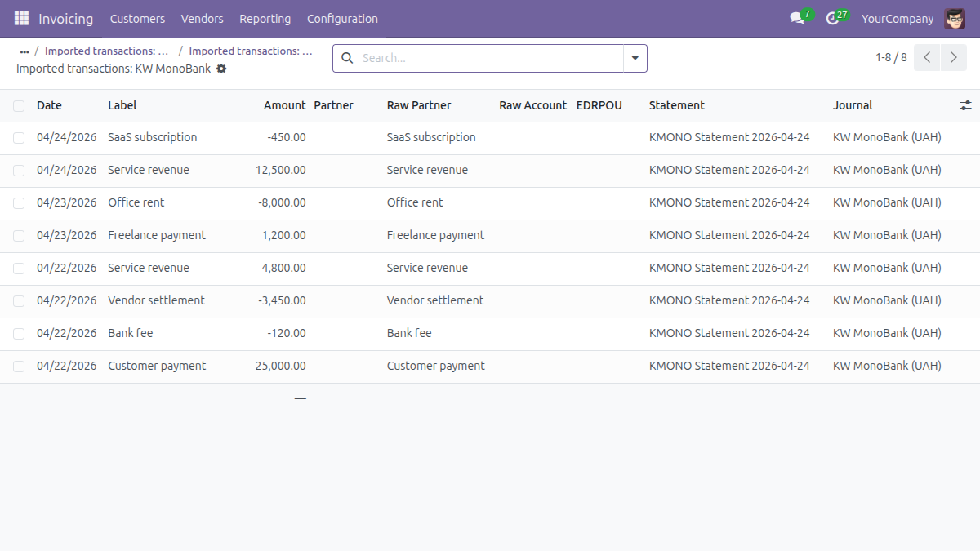Sort by the Journal column header
This screenshot has width=980, height=551.
click(x=853, y=105)
